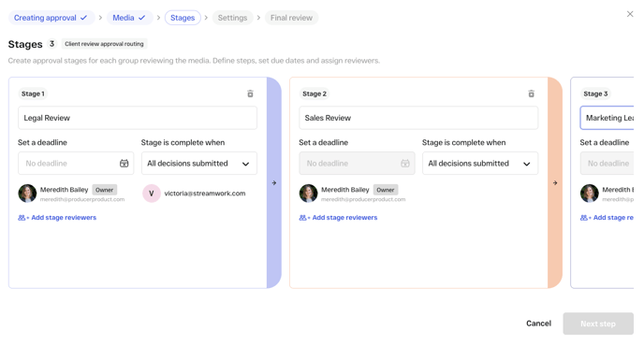Click the Next step button
The height and width of the screenshot is (345, 644).
point(598,323)
